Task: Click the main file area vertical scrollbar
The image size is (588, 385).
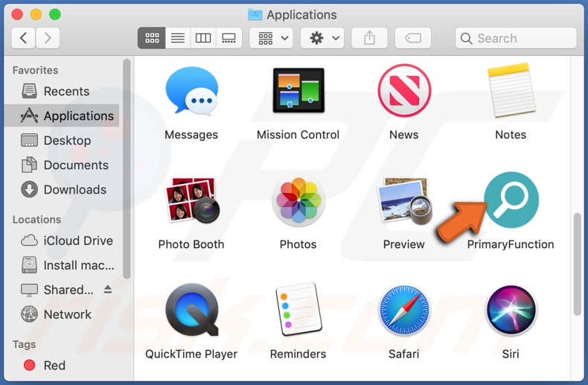Action: (577, 264)
